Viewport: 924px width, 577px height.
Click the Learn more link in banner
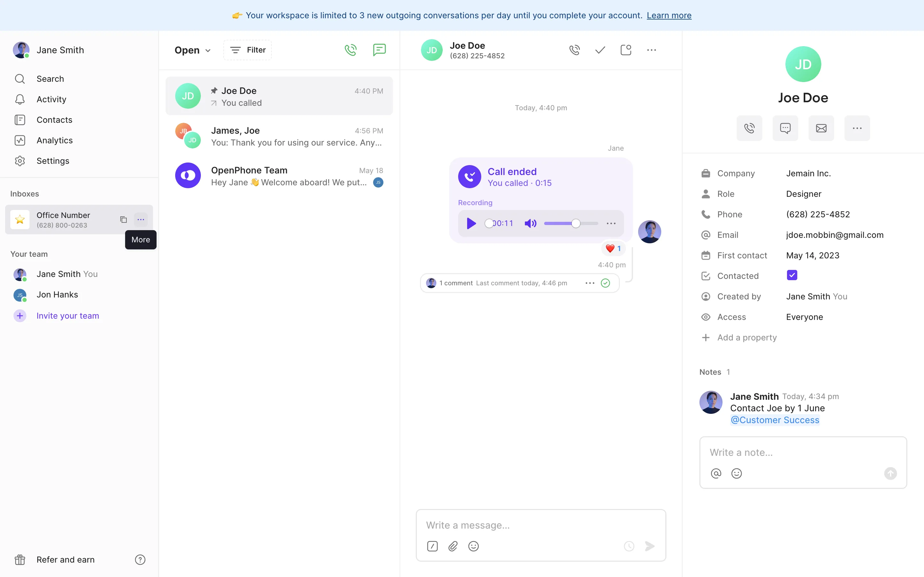pyautogui.click(x=669, y=15)
